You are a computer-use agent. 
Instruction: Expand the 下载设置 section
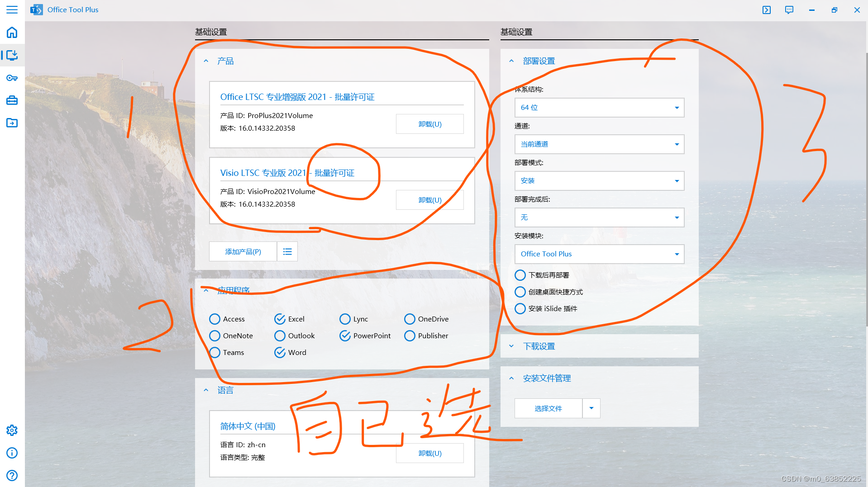click(x=512, y=346)
